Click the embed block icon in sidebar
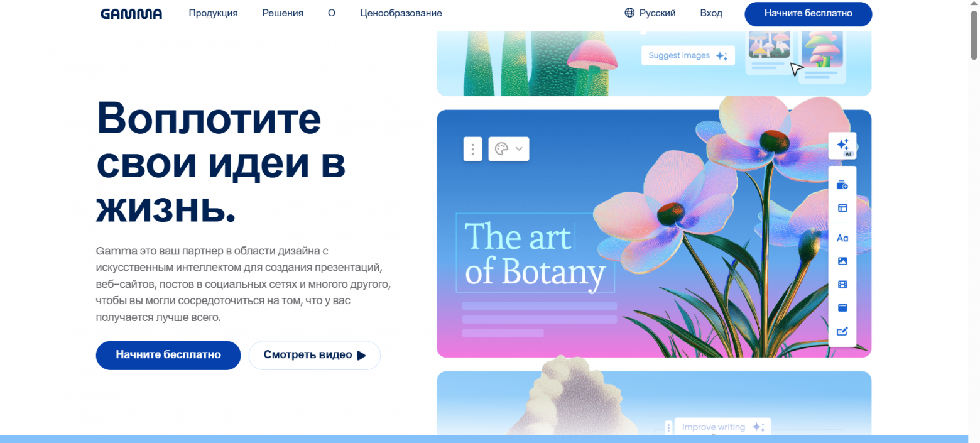This screenshot has width=980, height=443. (x=842, y=308)
